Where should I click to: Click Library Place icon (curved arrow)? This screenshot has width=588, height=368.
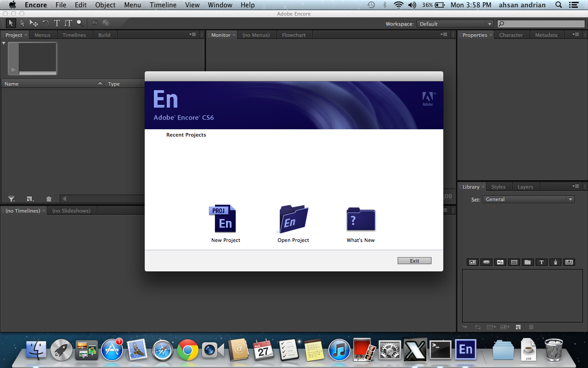point(465,327)
